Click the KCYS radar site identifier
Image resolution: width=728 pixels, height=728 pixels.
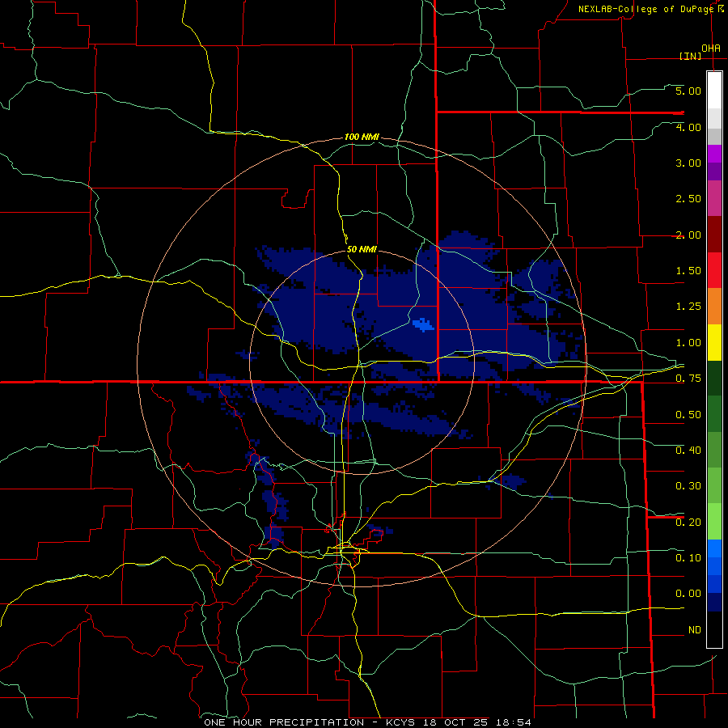pos(400,722)
